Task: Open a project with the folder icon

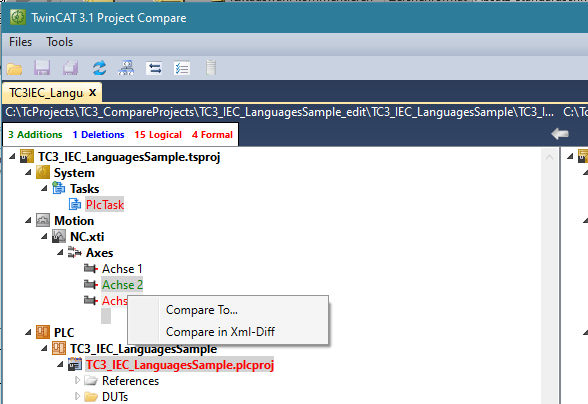Action: pos(14,69)
